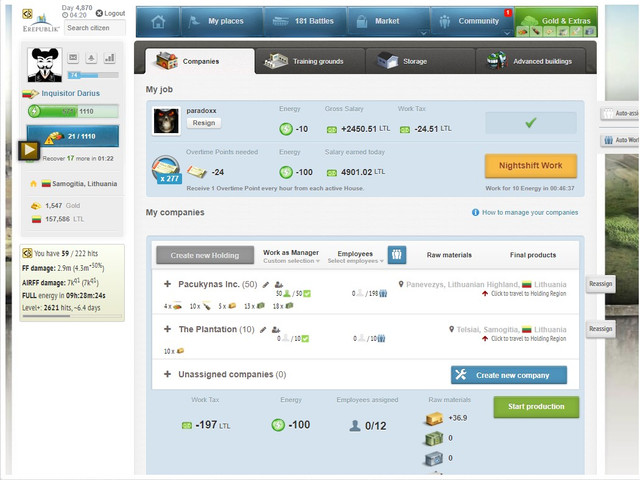Toggle The Plantation work-as-manager green checkbox
This screenshot has width=640, height=480.
point(305,338)
